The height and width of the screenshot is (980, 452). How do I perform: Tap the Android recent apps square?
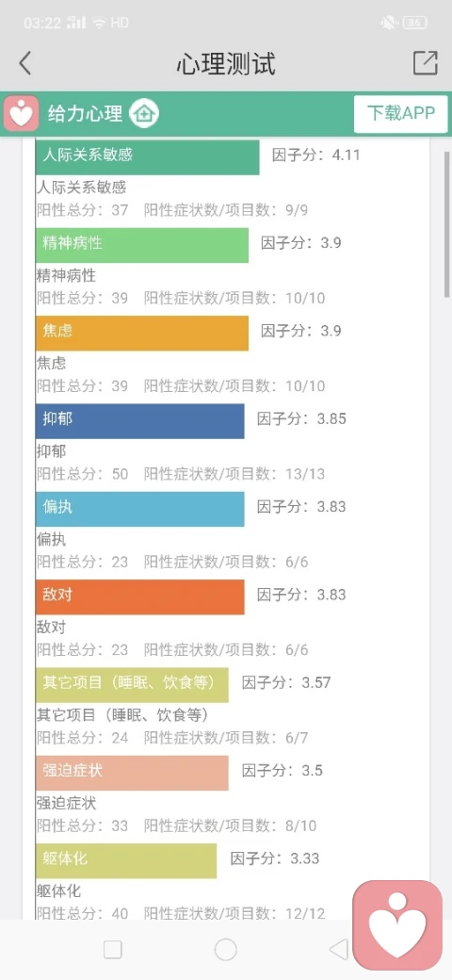[113, 950]
